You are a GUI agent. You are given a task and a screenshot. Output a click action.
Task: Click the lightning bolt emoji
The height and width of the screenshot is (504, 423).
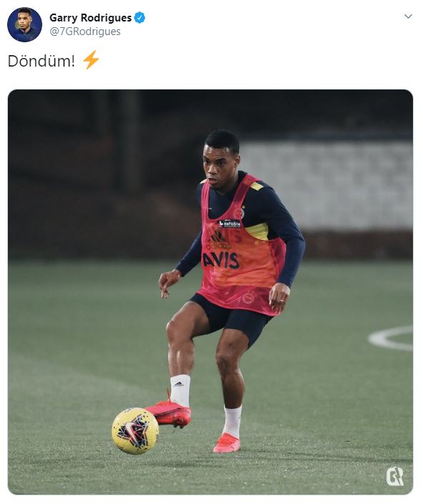coord(91,60)
